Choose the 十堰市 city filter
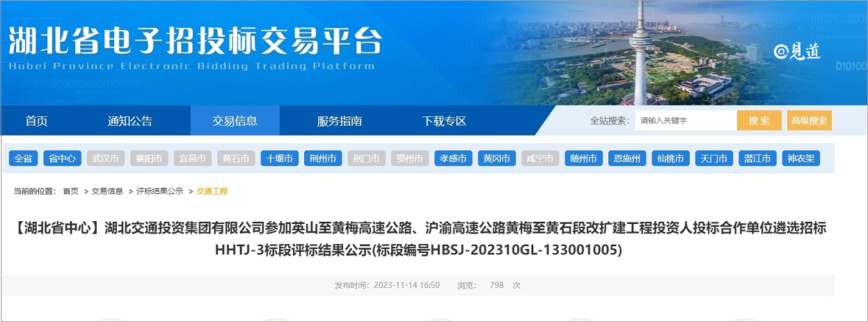Image resolution: width=868 pixels, height=322 pixels. [x=280, y=159]
